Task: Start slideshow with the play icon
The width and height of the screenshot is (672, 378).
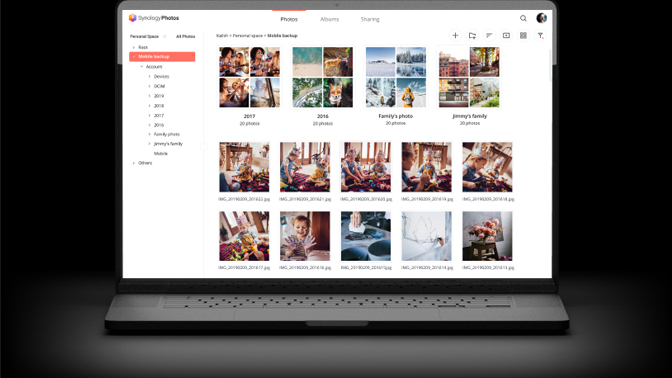Action: pyautogui.click(x=506, y=36)
